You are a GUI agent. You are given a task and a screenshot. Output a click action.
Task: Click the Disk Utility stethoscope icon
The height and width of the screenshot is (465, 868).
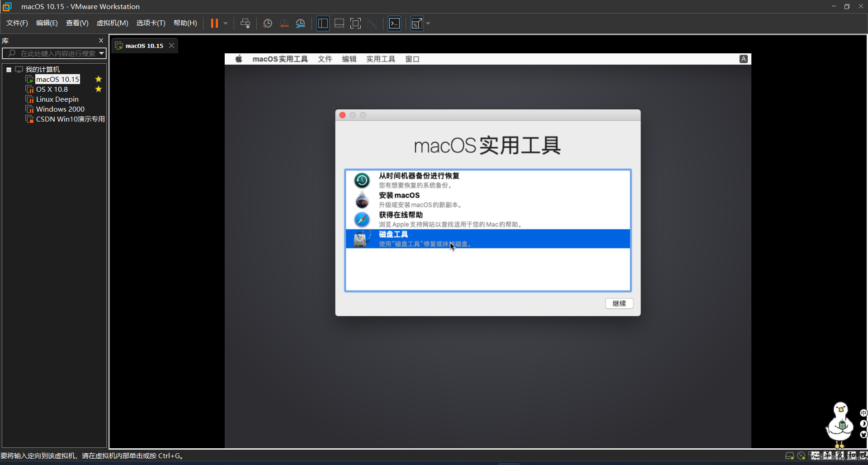pyautogui.click(x=362, y=239)
